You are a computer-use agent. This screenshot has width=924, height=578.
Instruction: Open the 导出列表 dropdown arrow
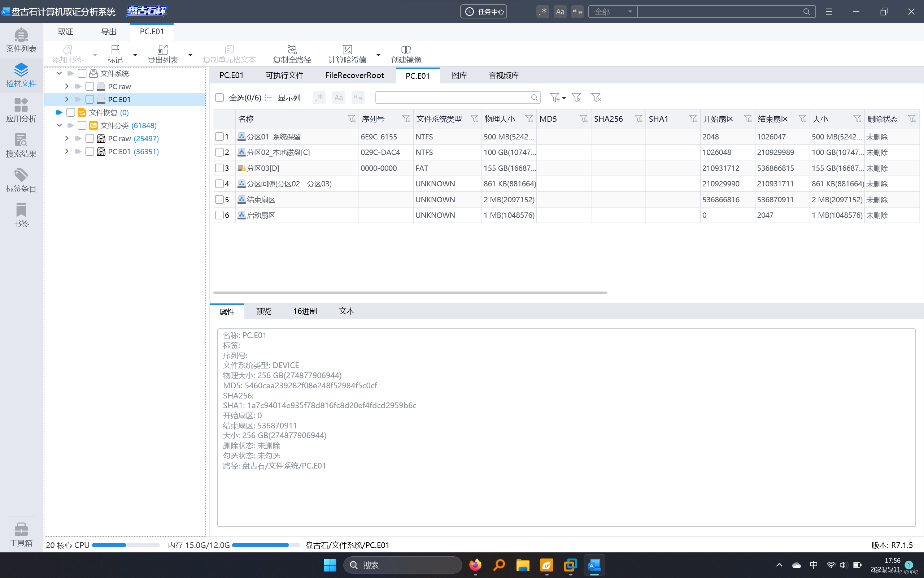pyautogui.click(x=190, y=55)
